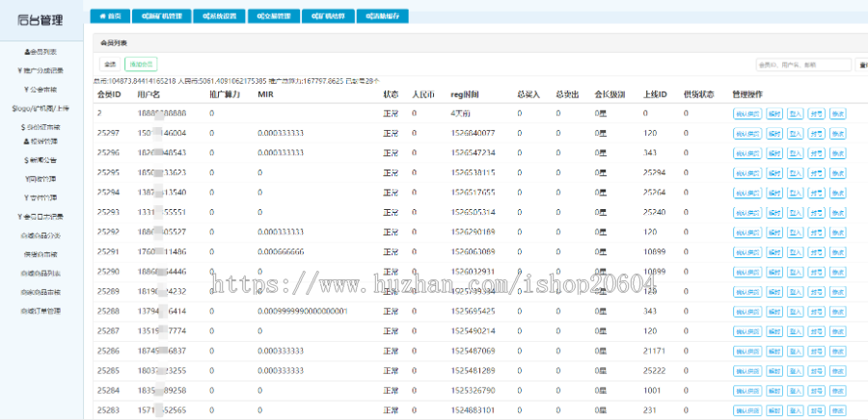Open 新闻公告 in the sidebar

(41, 160)
